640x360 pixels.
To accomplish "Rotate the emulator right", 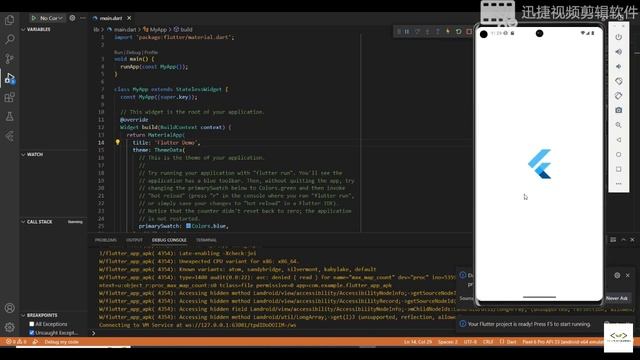I will pyautogui.click(x=619, y=96).
